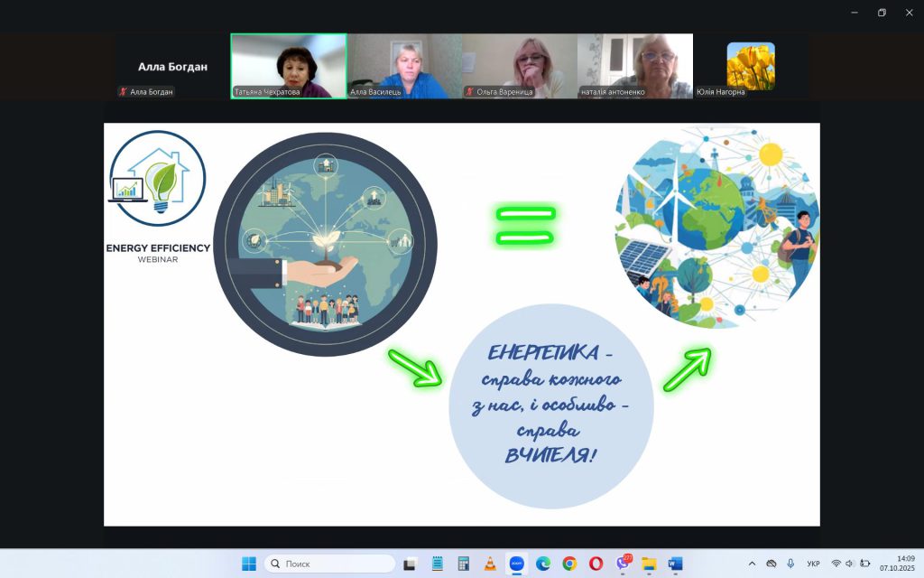Open Wi-Fi network settings icon
The image size is (924, 578).
[836, 564]
